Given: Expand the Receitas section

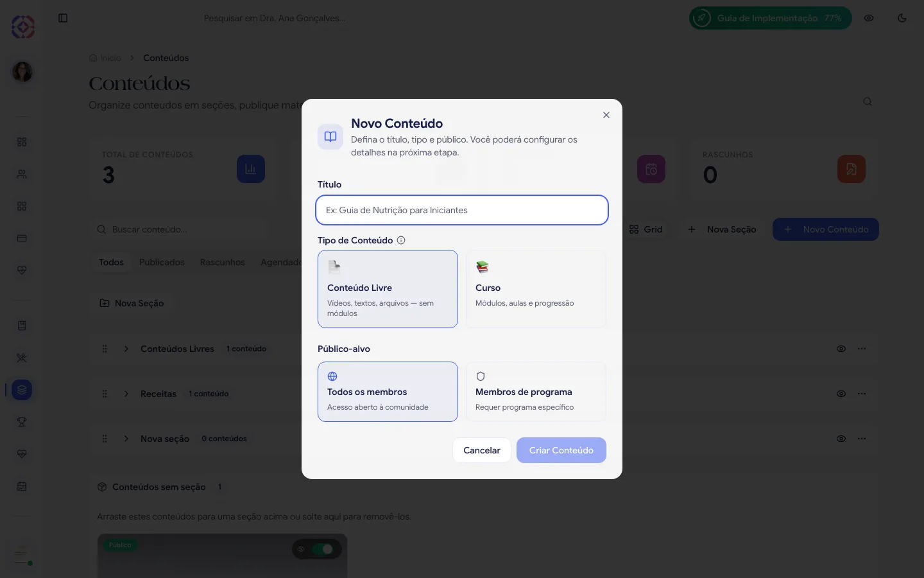Looking at the screenshot, I should click(126, 394).
